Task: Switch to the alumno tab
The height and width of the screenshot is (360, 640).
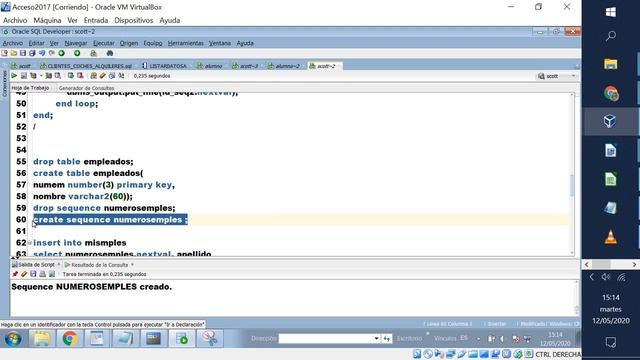Action: (210, 66)
